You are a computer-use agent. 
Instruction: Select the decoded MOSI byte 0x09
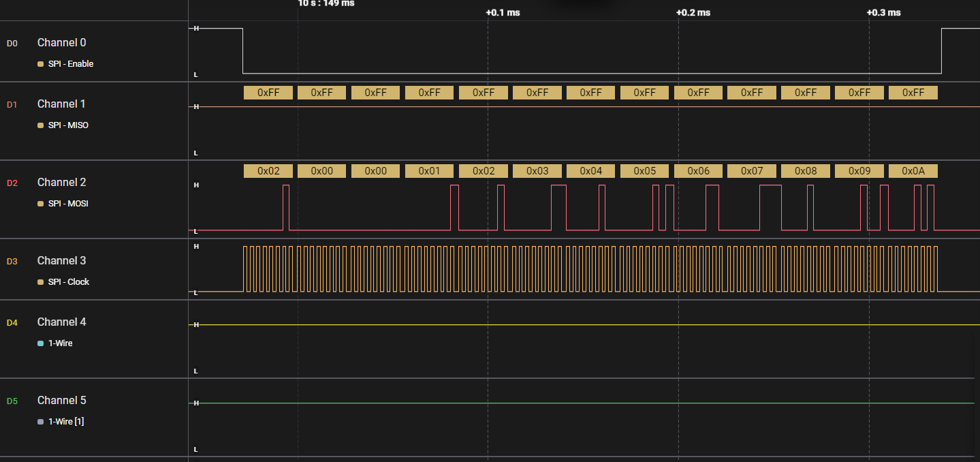coord(859,171)
